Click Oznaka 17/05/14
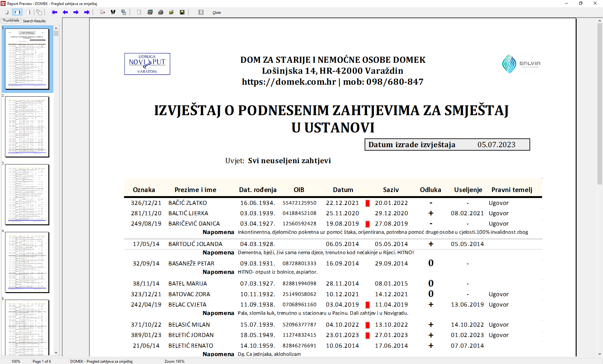Viewport: 603px width, 364px height. click(x=146, y=244)
